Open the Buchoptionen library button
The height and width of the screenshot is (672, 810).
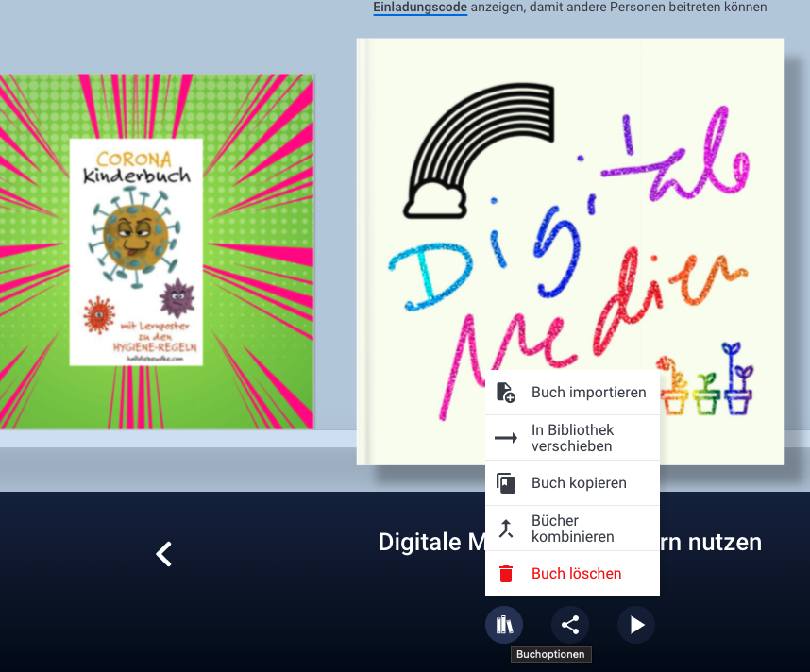tap(504, 625)
